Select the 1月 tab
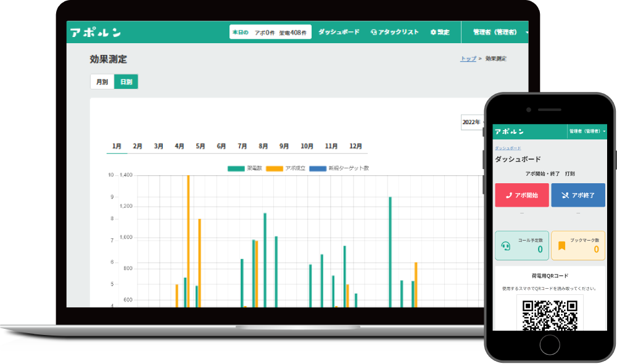 click(117, 146)
